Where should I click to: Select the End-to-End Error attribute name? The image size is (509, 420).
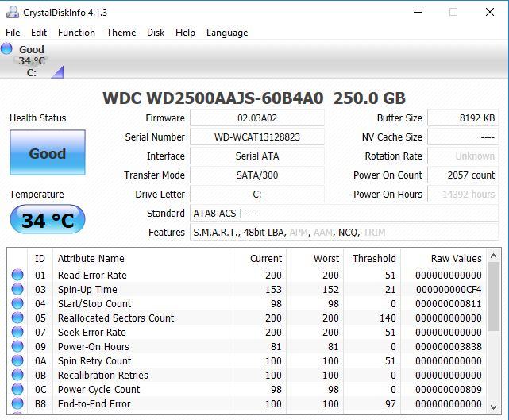94,403
